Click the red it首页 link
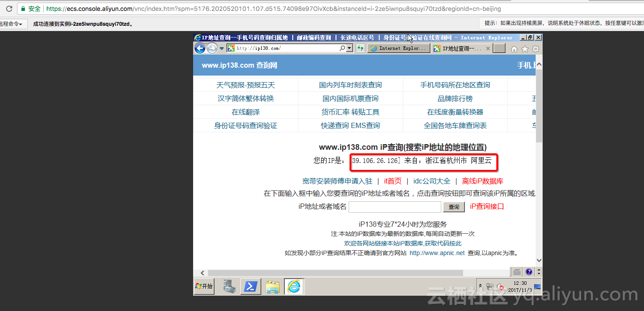The image size is (644, 311). (393, 181)
